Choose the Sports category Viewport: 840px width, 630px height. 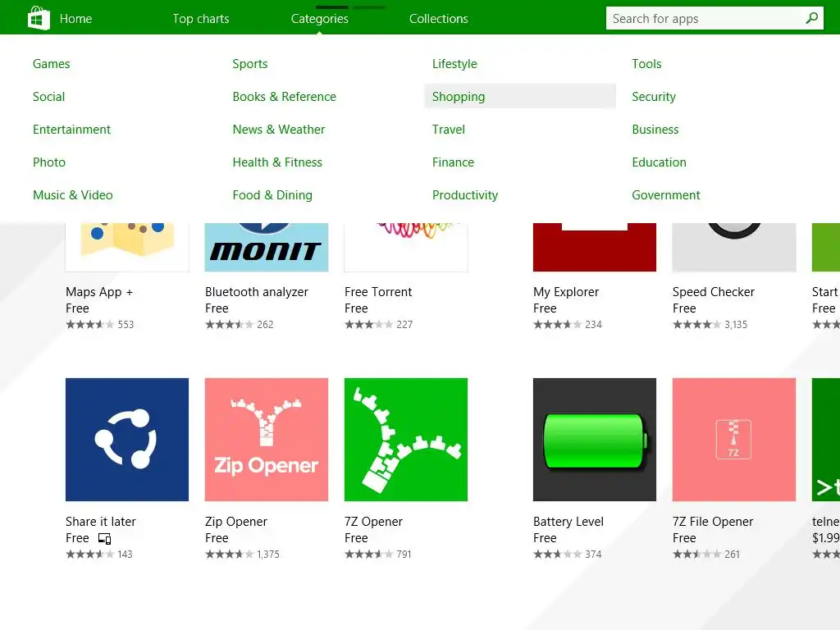tap(249, 64)
